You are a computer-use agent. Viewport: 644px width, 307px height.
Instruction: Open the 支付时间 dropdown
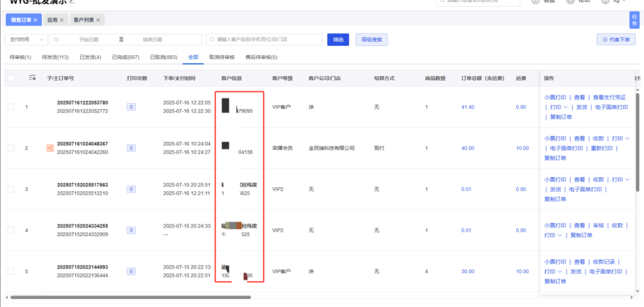point(25,40)
